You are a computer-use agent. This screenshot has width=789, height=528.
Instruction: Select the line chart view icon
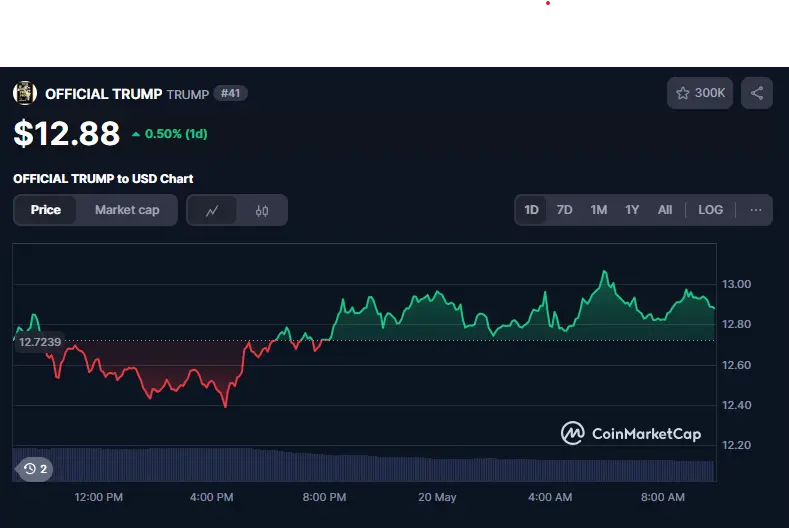(212, 210)
